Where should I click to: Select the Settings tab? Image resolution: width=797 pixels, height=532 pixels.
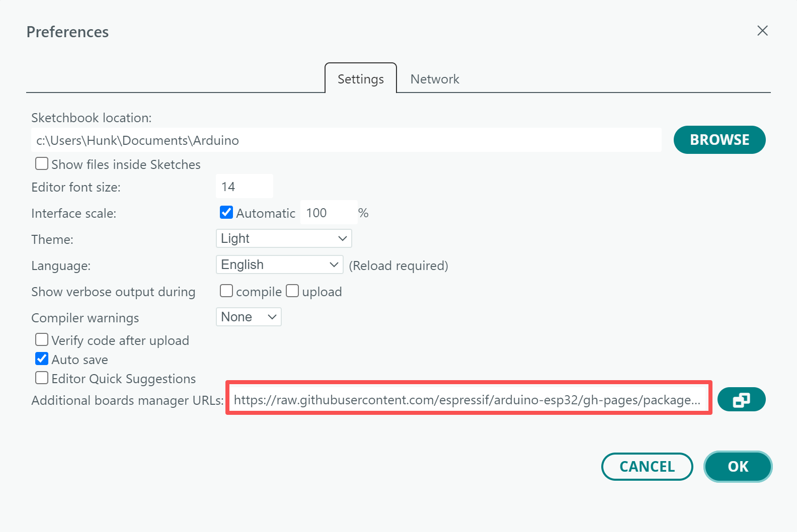point(360,79)
